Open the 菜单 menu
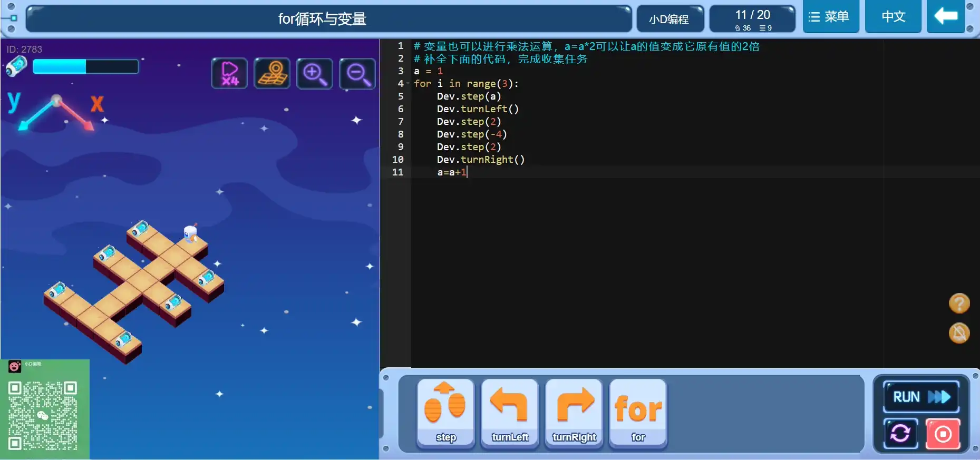The image size is (980, 460). [830, 17]
